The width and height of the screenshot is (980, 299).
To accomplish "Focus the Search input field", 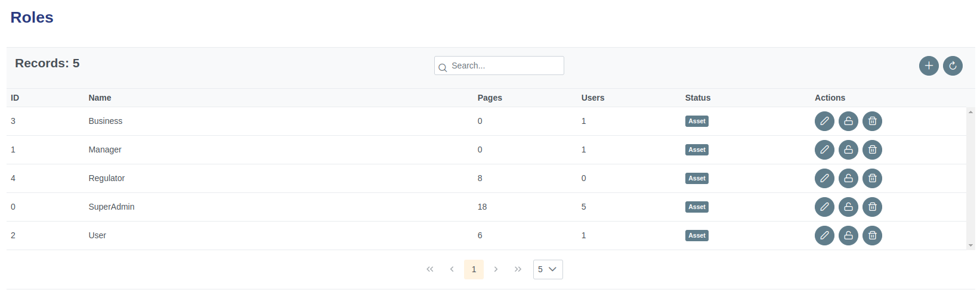I will (x=505, y=66).
